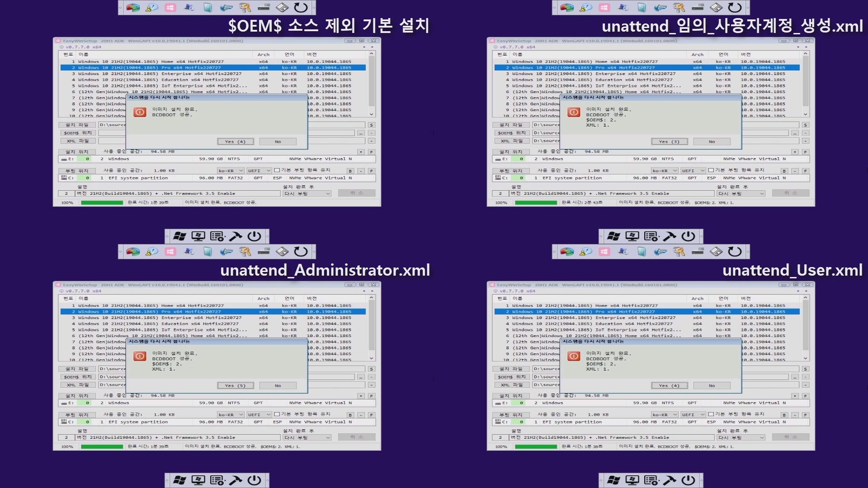Click No in the unattend_User restart dialog
The height and width of the screenshot is (488, 868).
(712, 385)
